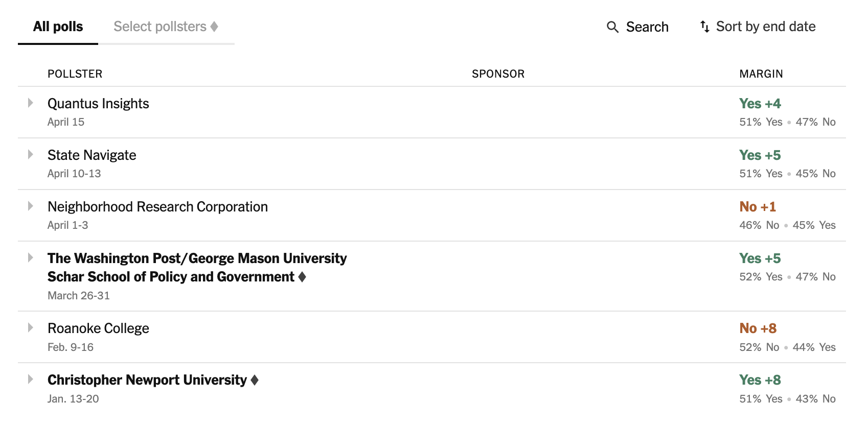
Task: Click the MARGIN column header
Action: [761, 74]
